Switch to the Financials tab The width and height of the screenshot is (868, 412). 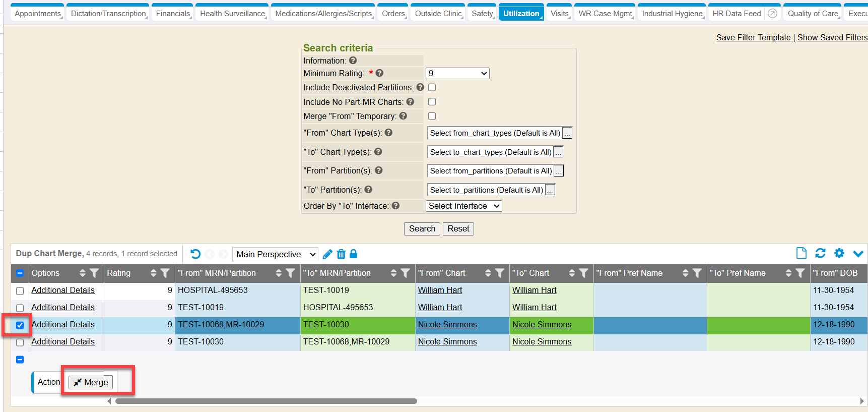(x=173, y=14)
